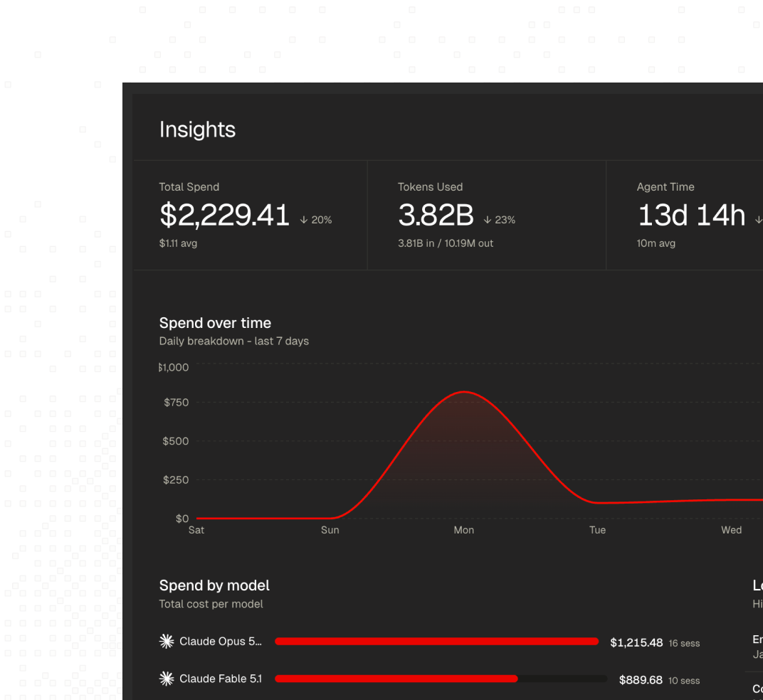Screen dimensions: 763x700
Task: Click the 10m avg label
Action: click(656, 243)
